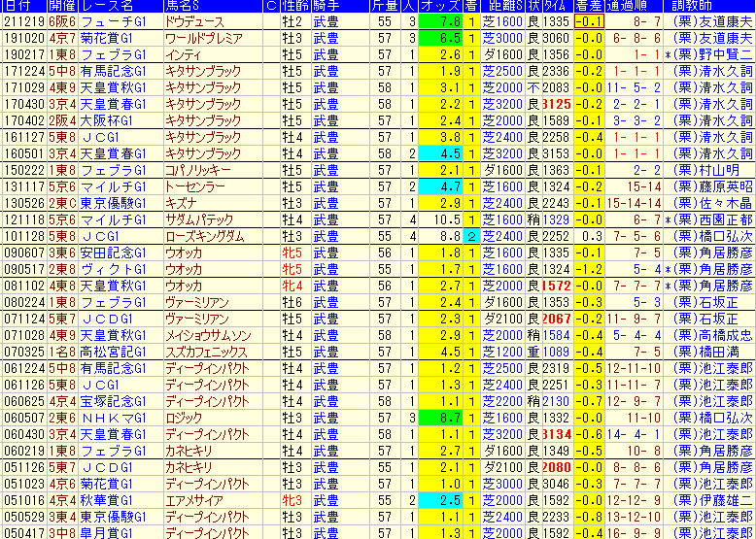Viewport: 756px width, 539px height.
Task: Select horse name コパノリッキー
Action: (197, 170)
